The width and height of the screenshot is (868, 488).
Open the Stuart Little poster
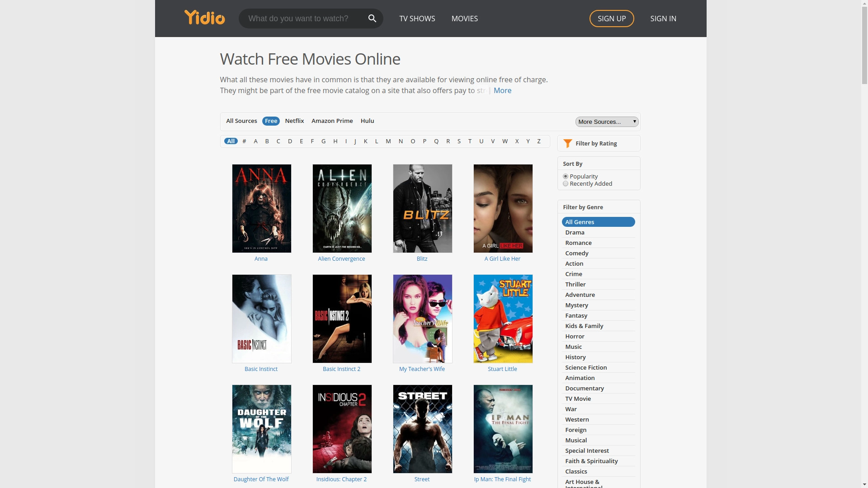tap(503, 319)
